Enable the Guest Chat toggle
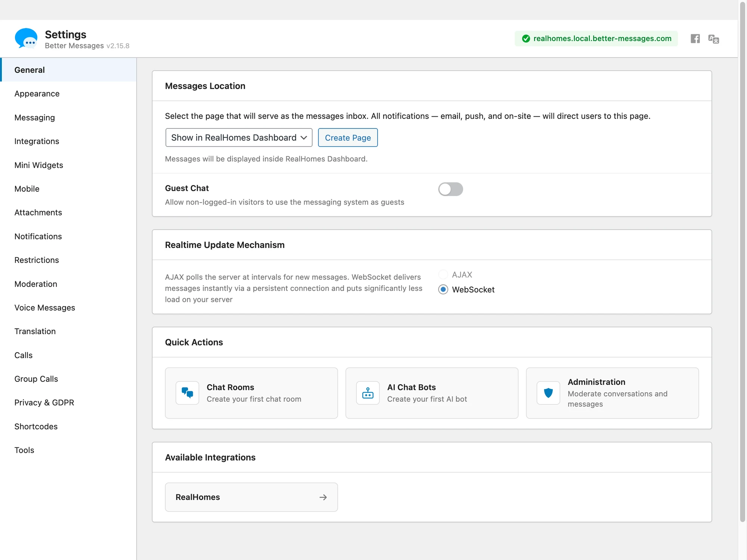 [450, 189]
